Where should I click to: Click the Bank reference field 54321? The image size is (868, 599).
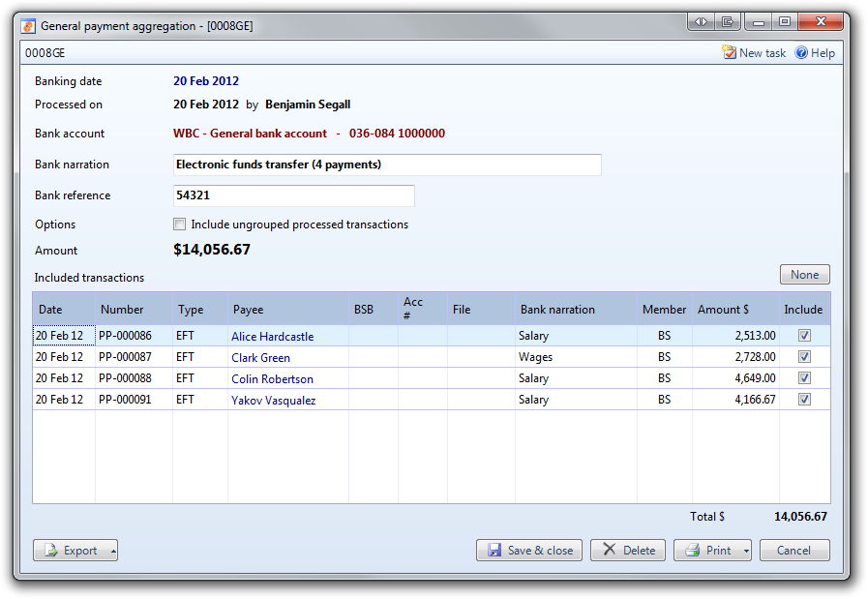coord(293,195)
